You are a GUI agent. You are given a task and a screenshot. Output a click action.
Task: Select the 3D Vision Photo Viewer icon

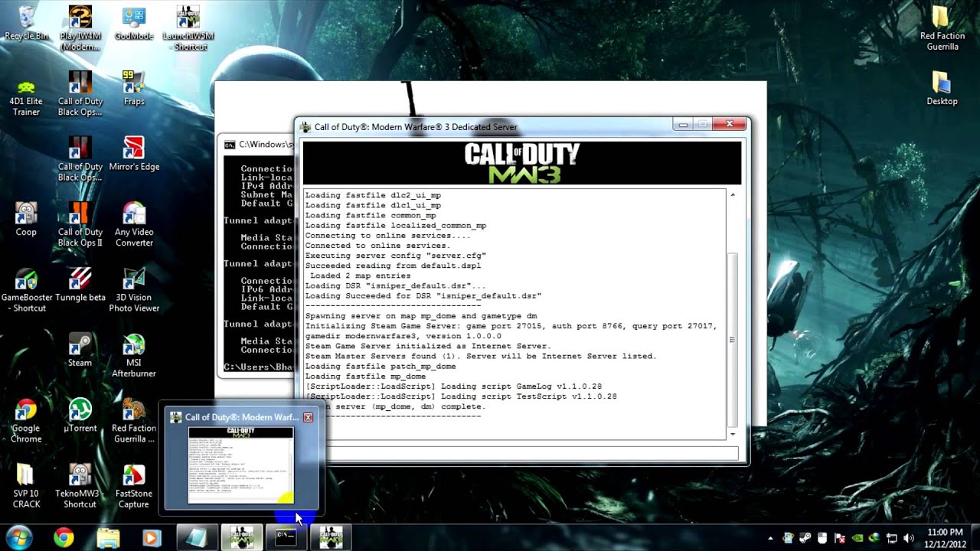tap(134, 290)
